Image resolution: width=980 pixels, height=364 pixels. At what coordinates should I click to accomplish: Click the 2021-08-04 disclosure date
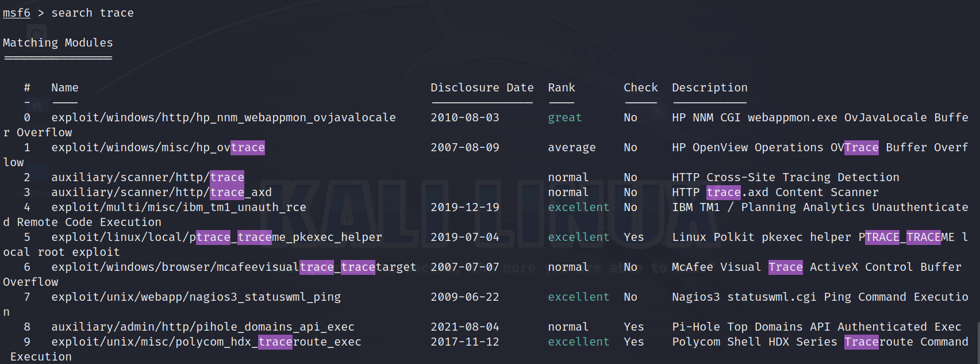[464, 327]
